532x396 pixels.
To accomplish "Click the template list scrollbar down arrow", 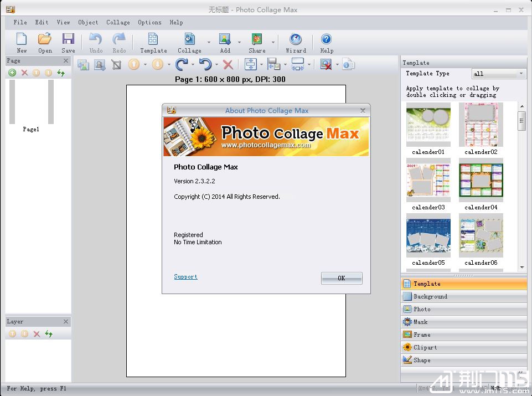I will coord(522,268).
